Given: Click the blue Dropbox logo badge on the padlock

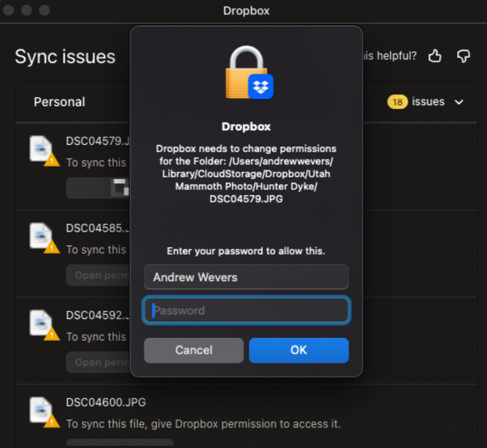Looking at the screenshot, I should click(x=261, y=87).
